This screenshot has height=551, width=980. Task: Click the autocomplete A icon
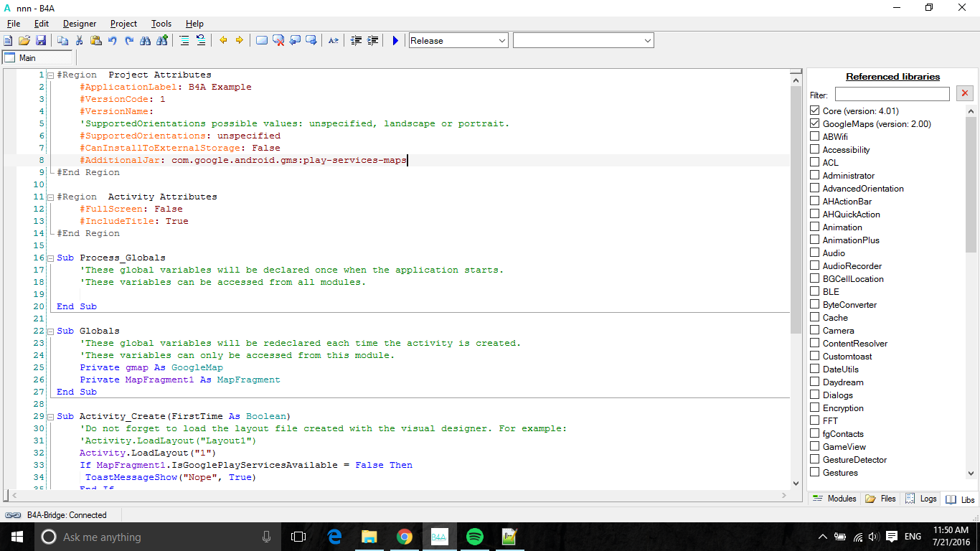point(334,41)
